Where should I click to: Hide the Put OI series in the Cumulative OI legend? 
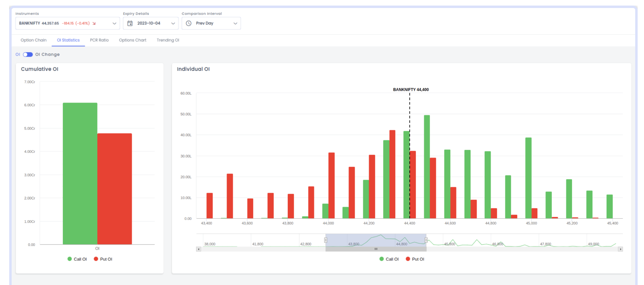(103, 259)
